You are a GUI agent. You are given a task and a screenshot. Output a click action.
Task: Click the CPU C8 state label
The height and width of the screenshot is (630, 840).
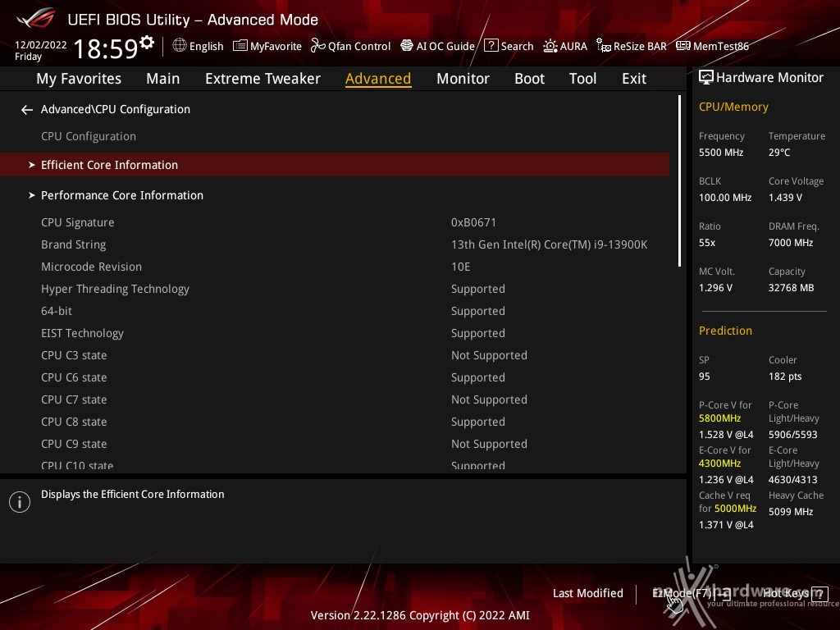click(x=74, y=422)
